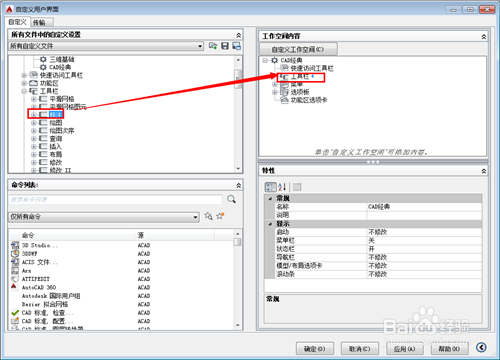Expand the 平滑网格 toolbar node
This screenshot has width=500, height=360.
(34, 99)
